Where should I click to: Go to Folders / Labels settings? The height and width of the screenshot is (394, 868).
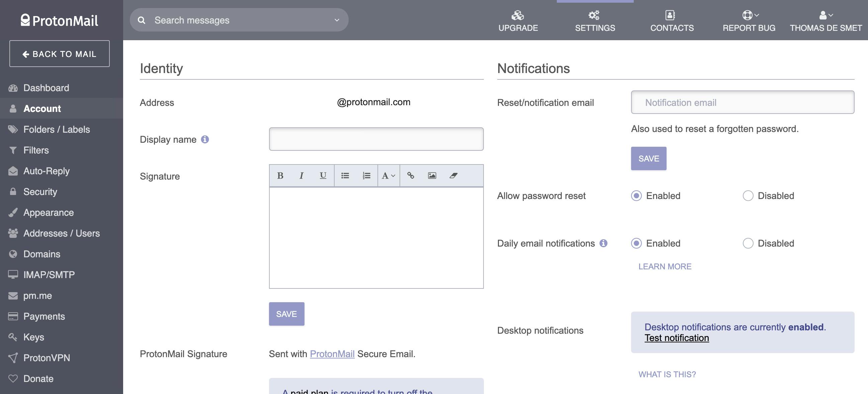coord(56,130)
